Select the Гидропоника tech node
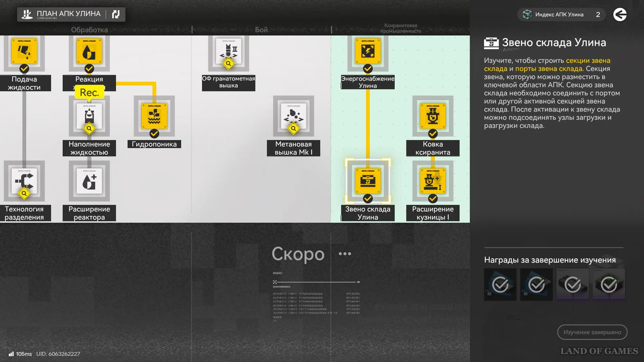 [x=154, y=116]
